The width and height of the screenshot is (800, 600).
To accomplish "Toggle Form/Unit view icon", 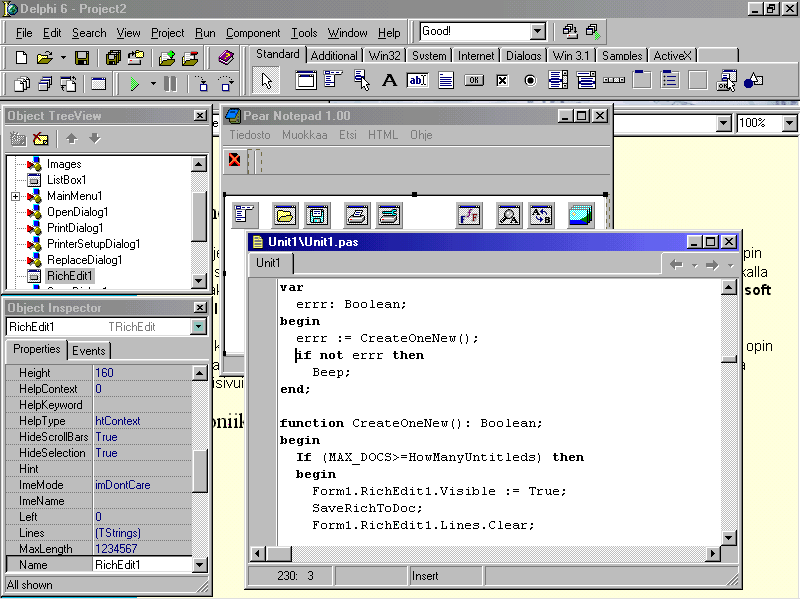I will pyautogui.click(x=68, y=83).
